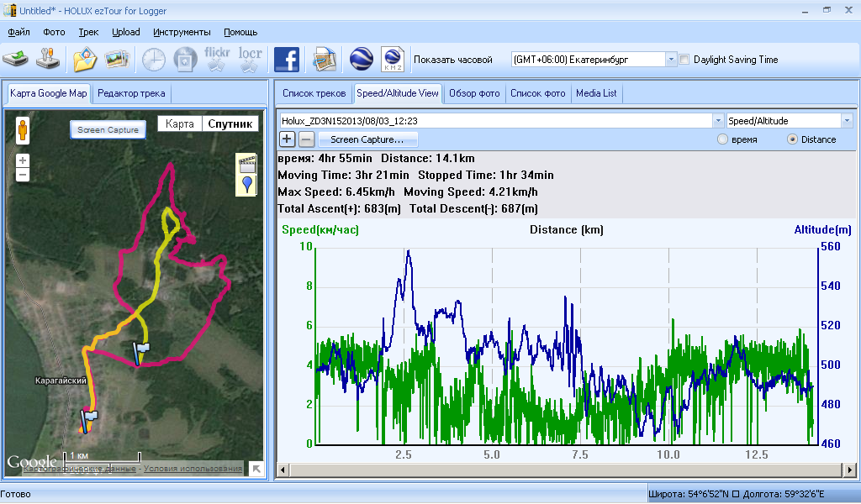Switch to the Список треков tab

coord(314,93)
